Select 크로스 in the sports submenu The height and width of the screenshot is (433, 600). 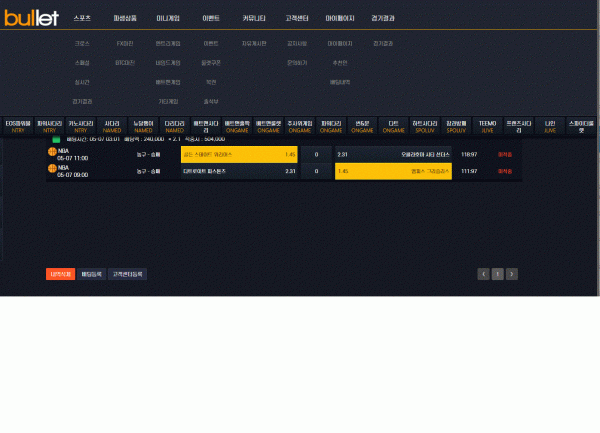pos(82,44)
